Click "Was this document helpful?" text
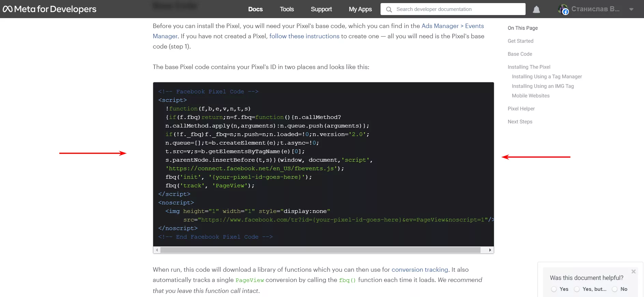This screenshot has height=297, width=644. tap(586, 278)
